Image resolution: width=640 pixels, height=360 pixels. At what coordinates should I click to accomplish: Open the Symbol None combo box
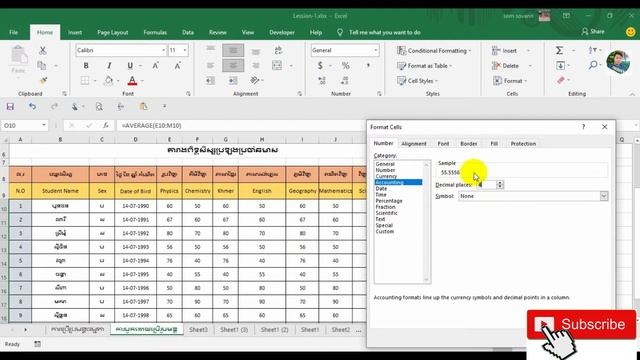point(533,196)
